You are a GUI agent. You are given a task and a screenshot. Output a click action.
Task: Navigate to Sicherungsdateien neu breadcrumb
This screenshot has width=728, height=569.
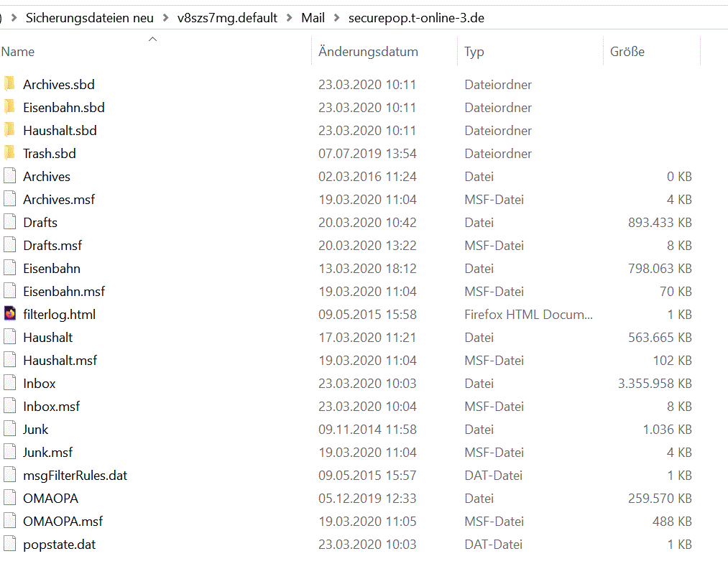pyautogui.click(x=90, y=18)
